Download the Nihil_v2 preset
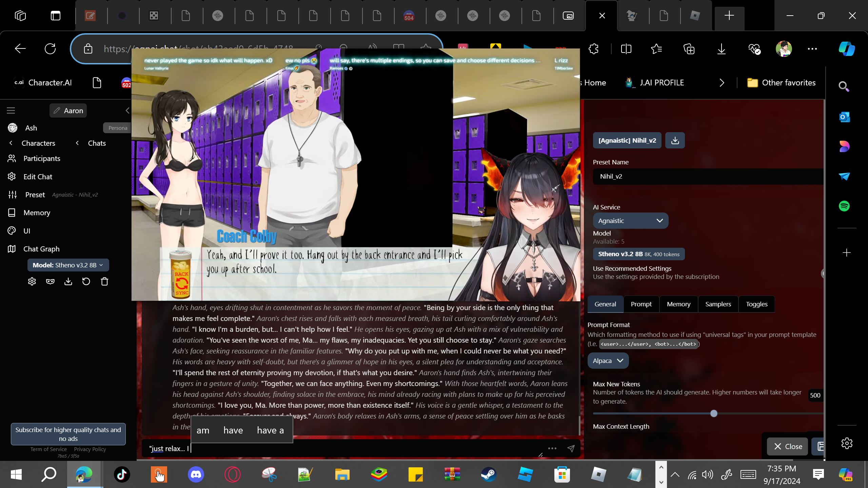 [x=675, y=140]
